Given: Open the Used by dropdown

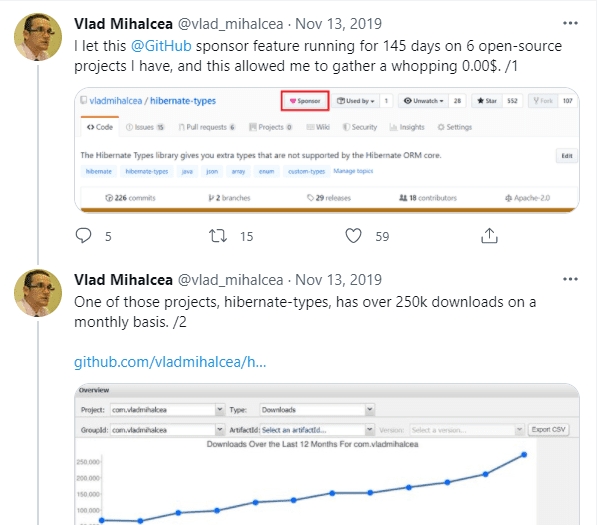Looking at the screenshot, I should click(356, 101).
